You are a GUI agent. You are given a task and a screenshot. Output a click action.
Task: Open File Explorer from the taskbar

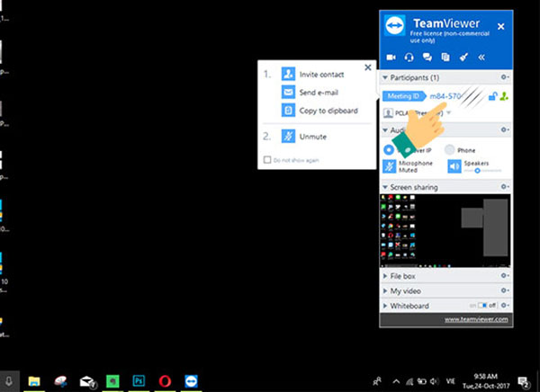tap(34, 381)
